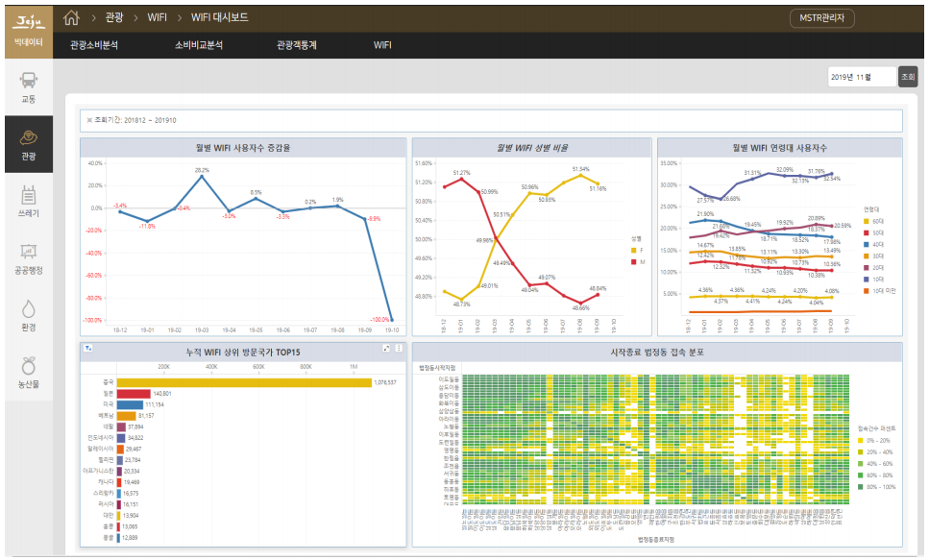
Task: Open the 환경 water drop icon
Action: point(28,314)
